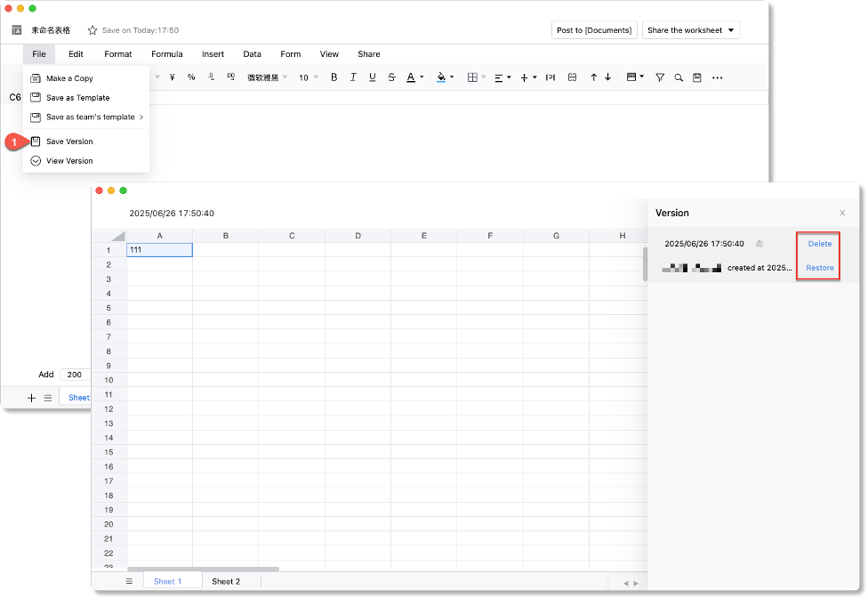The height and width of the screenshot is (598, 868).
Task: Toggle bold text formatting
Action: click(334, 77)
